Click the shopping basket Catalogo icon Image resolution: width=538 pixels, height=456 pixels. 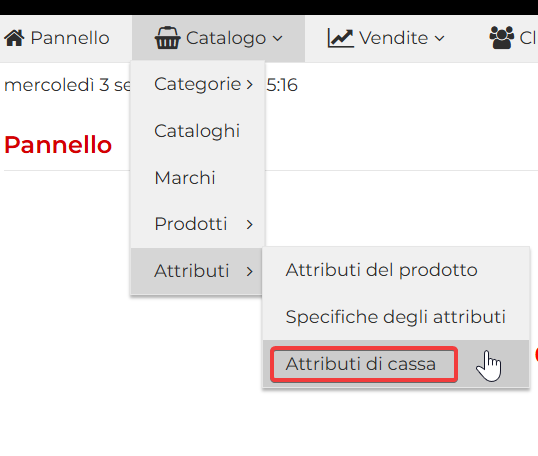click(x=167, y=38)
